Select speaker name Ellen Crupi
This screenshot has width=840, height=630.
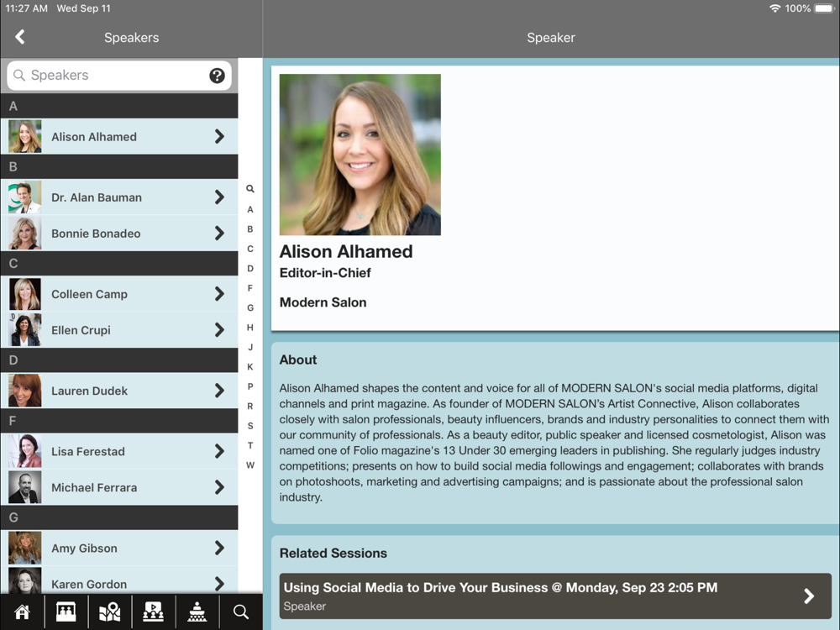[x=81, y=330]
